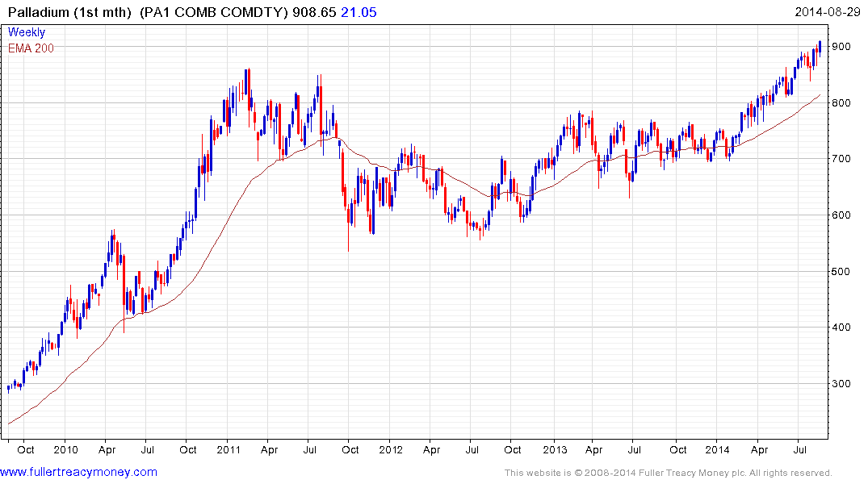The image size is (868, 484).
Task: Click the chart title 'Palladium (1st mth)'
Action: point(69,12)
